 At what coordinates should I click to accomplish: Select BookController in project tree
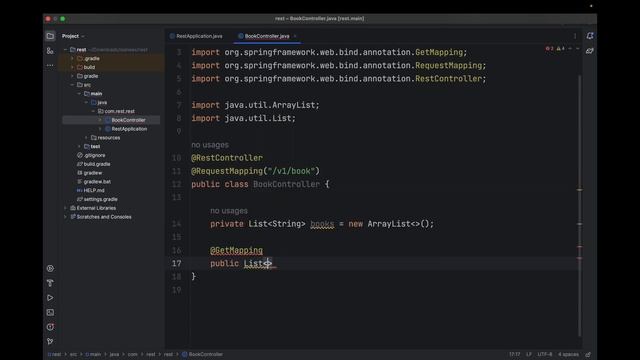pos(128,120)
